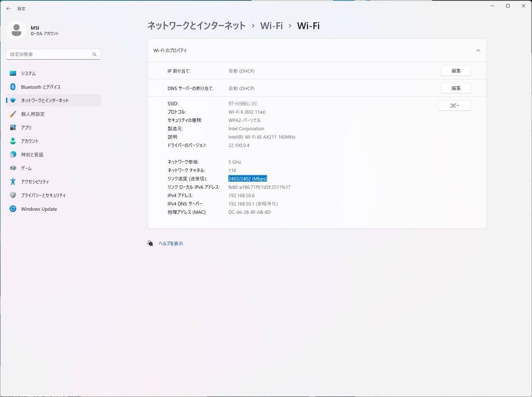Click ネットワークとインターネット breadcrumb
Image resolution: width=532 pixels, height=397 pixels.
(x=196, y=26)
